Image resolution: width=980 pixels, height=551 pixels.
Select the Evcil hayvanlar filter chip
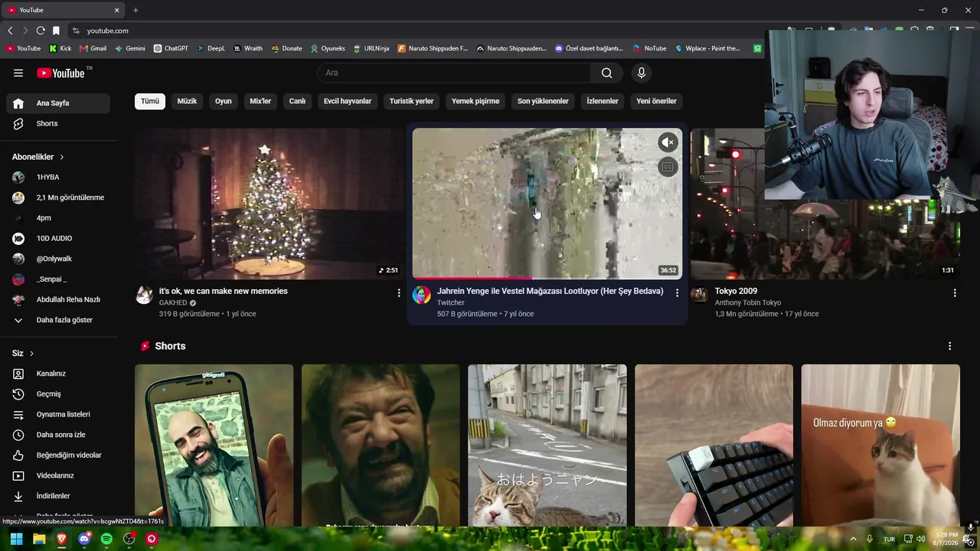click(x=348, y=101)
